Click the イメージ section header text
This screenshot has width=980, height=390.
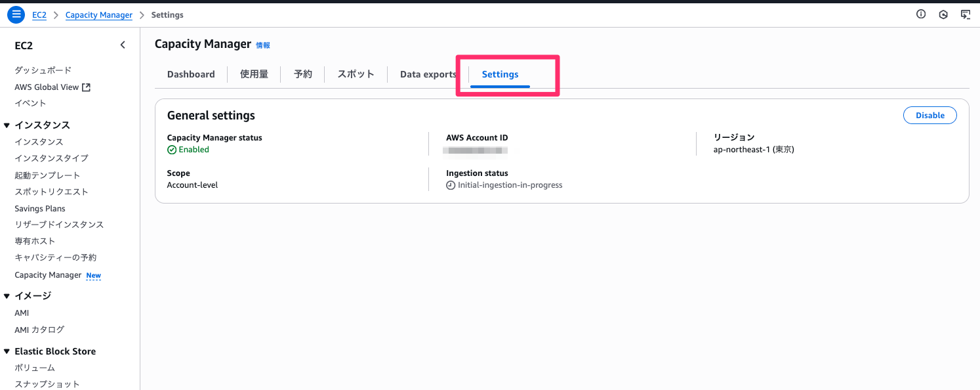coord(33,296)
